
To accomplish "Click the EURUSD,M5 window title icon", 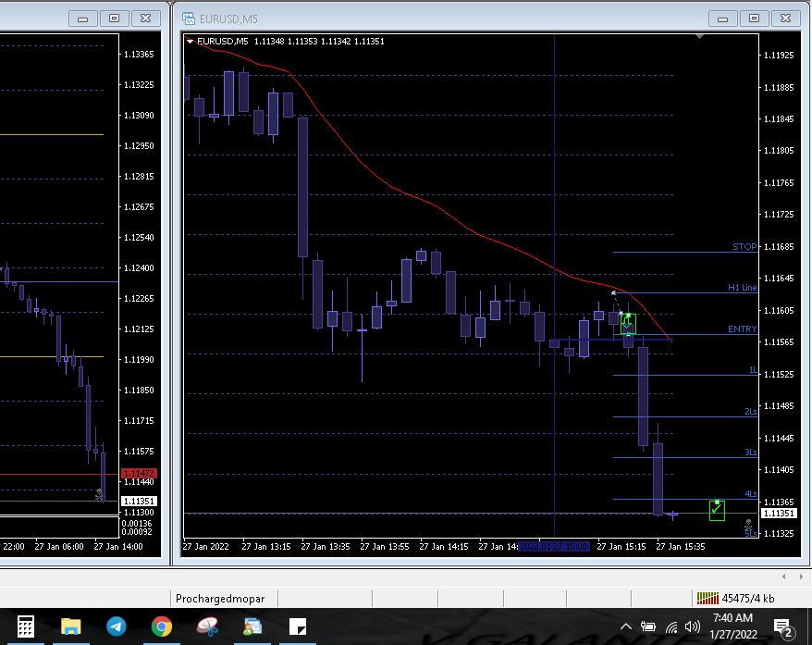I will pos(189,19).
